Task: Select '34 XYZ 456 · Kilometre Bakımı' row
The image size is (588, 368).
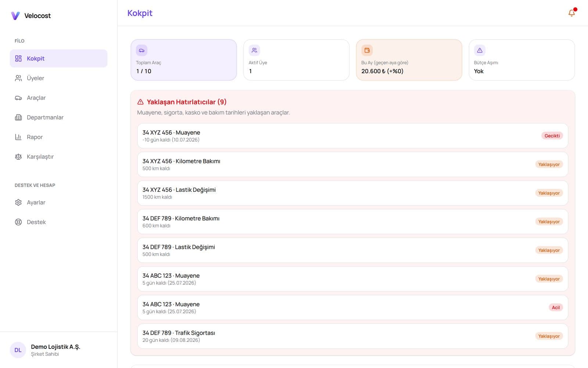Action: 353,164
